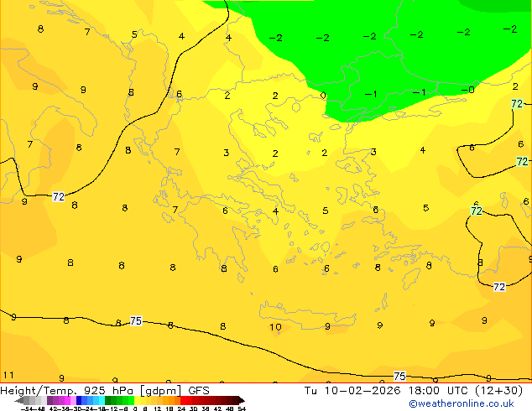The image size is (532, 411).
Task: Pick the dark blue legend swatch
Action: (x=79, y=400)
